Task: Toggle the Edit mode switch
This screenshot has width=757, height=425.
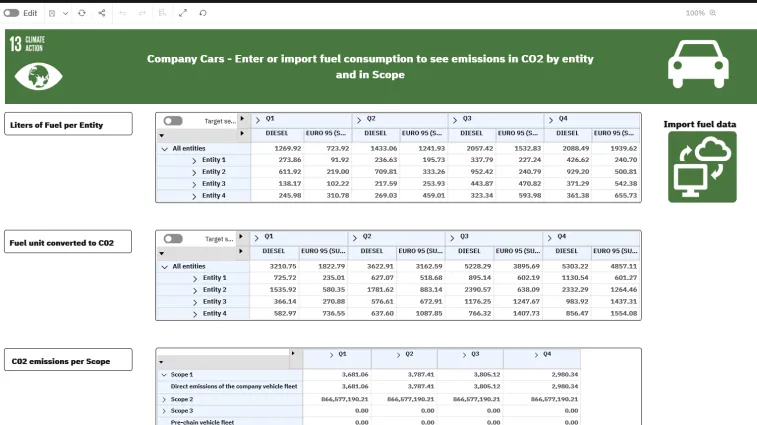Action: [12, 13]
